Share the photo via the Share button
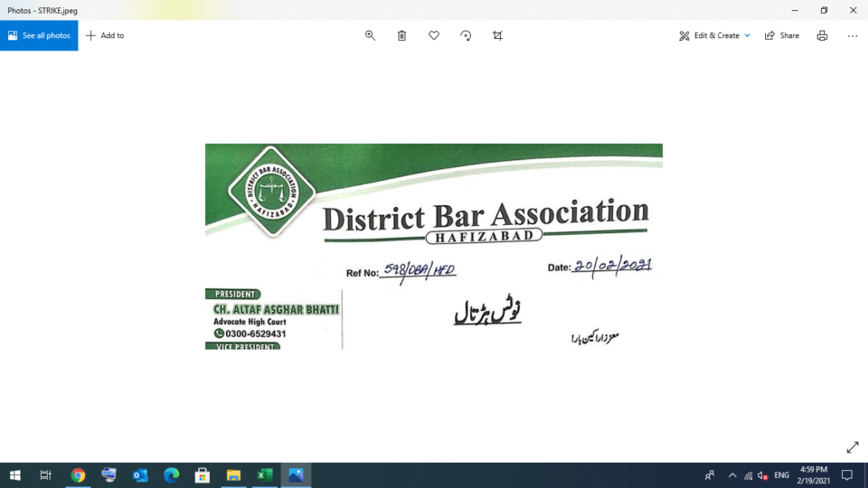Image resolution: width=868 pixels, height=488 pixels. point(781,35)
